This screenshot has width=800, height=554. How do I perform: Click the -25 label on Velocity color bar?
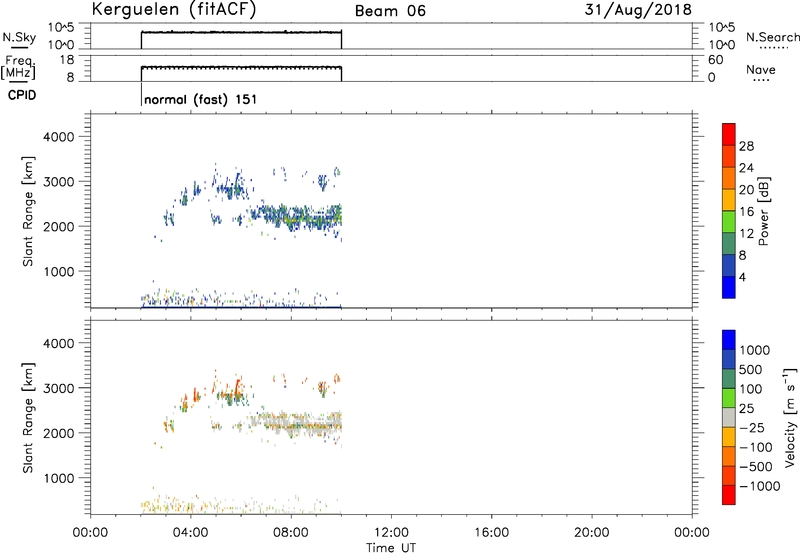[752, 427]
